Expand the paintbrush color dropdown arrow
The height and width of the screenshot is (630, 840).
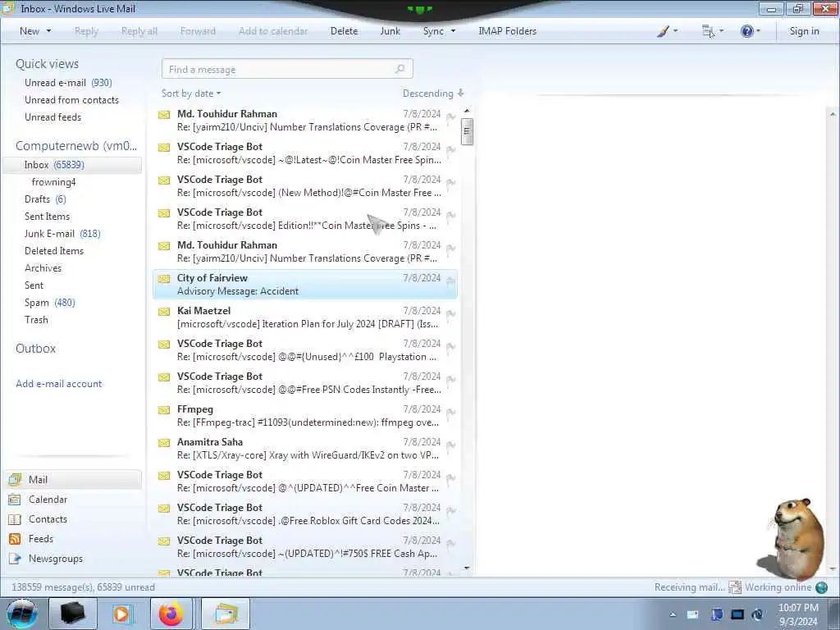tap(676, 31)
